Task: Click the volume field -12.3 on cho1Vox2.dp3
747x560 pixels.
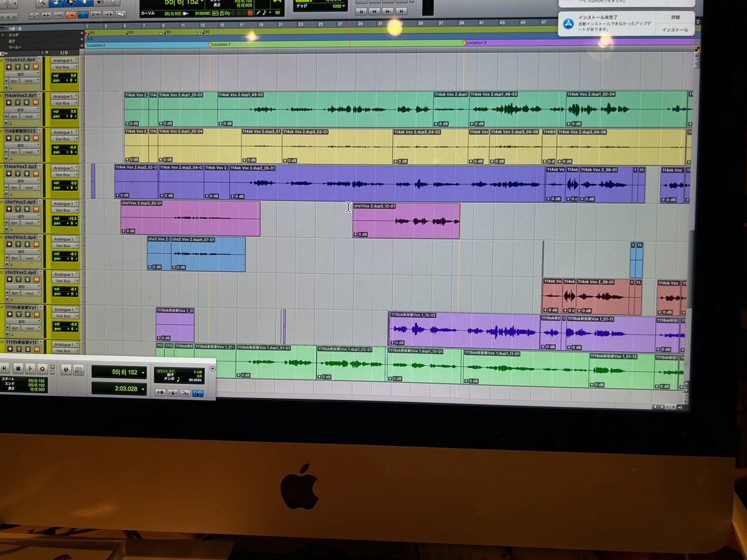Action: [x=65, y=218]
